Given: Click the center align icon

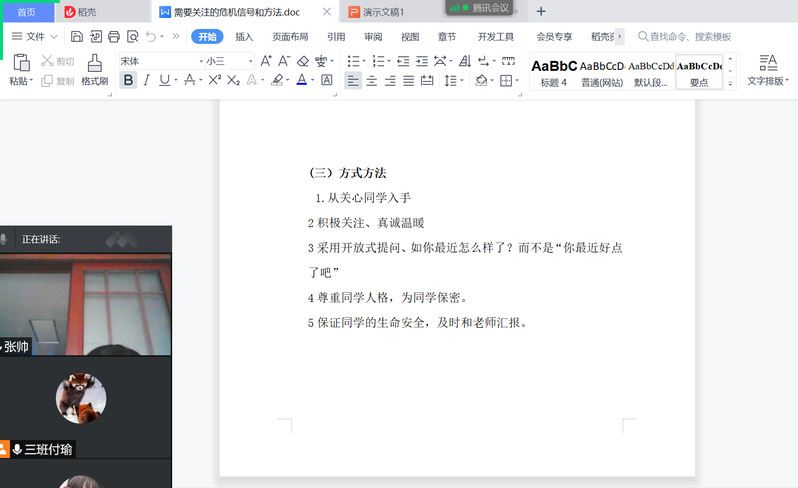Looking at the screenshot, I should tap(372, 80).
